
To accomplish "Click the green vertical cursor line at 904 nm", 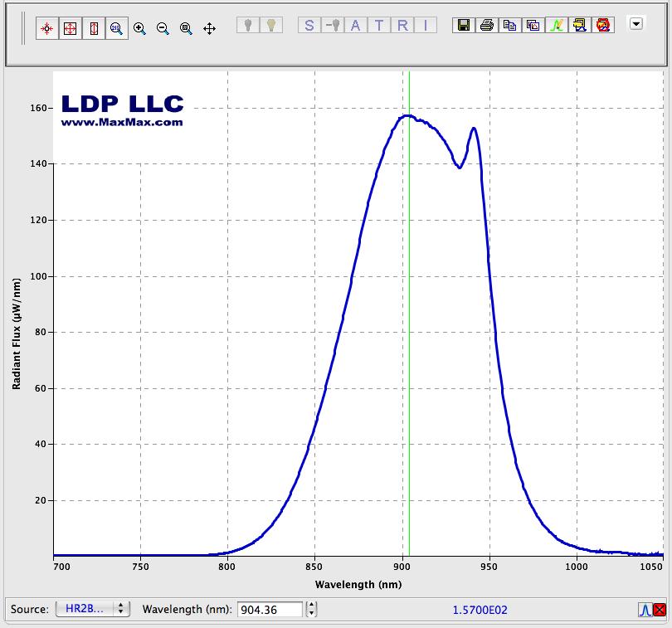I will [409, 314].
